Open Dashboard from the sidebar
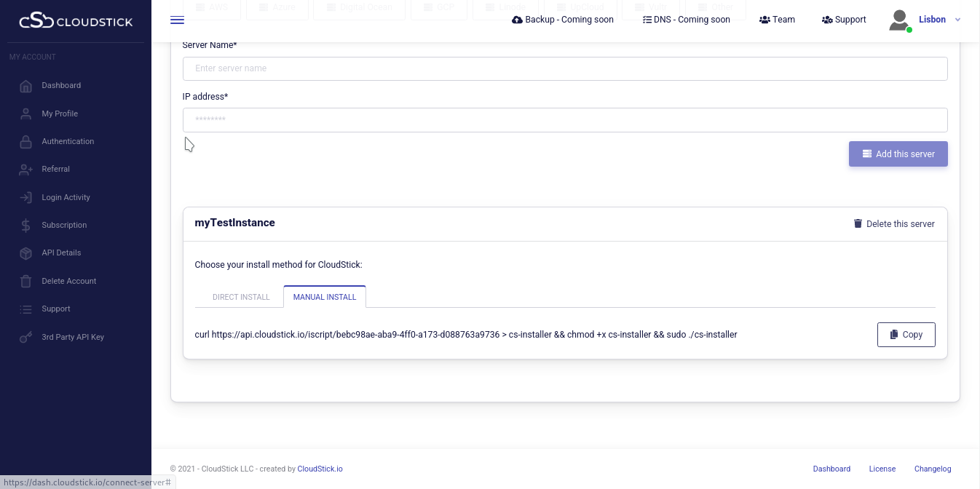This screenshot has width=980, height=489. coord(61,86)
